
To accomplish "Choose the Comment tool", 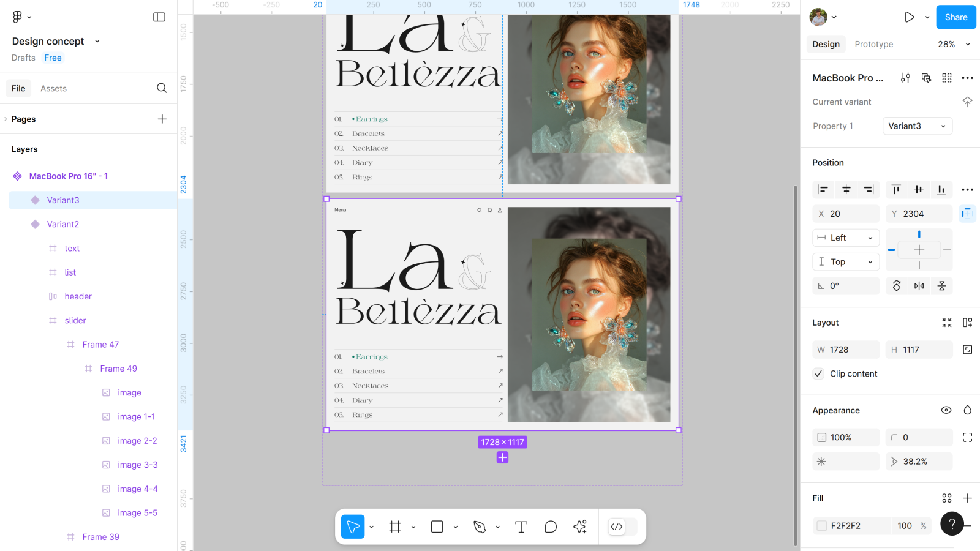I will coord(551,527).
